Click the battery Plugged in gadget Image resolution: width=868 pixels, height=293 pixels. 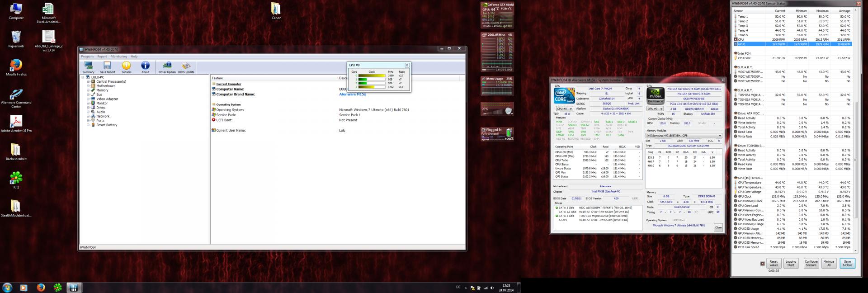[x=497, y=134]
